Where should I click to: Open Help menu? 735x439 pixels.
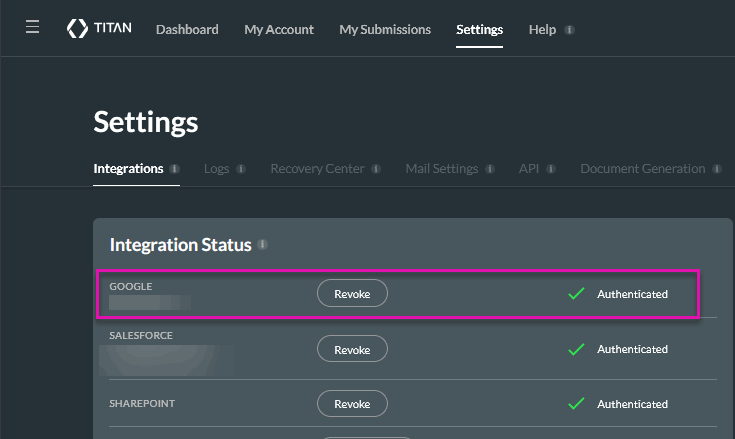pyautogui.click(x=542, y=30)
